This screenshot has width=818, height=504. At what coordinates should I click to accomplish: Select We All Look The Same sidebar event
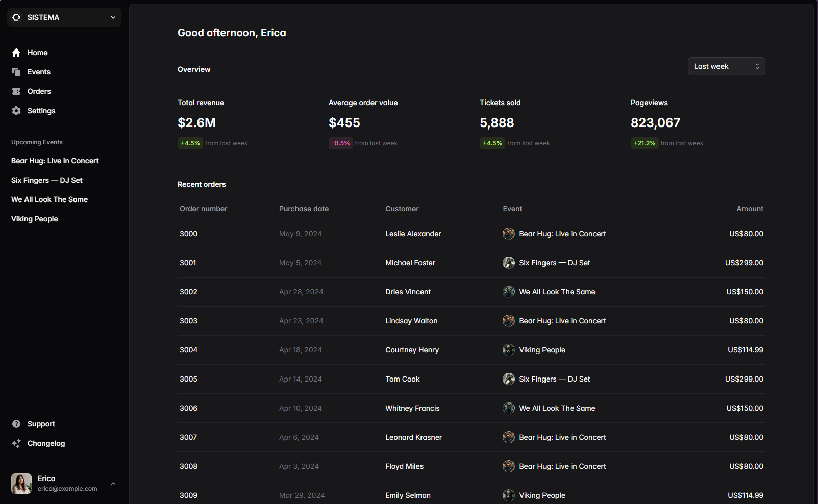pos(49,199)
